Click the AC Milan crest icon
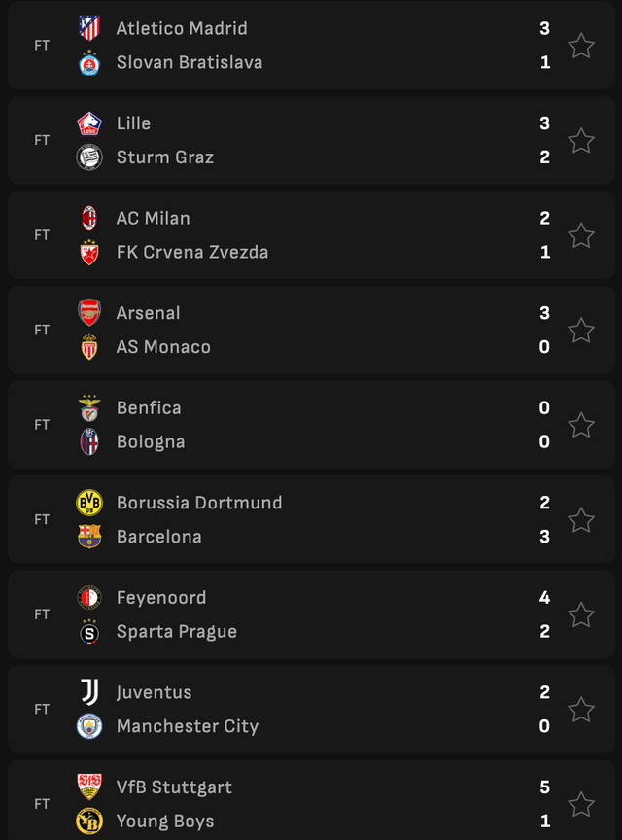The width and height of the screenshot is (622, 840). pos(89,218)
